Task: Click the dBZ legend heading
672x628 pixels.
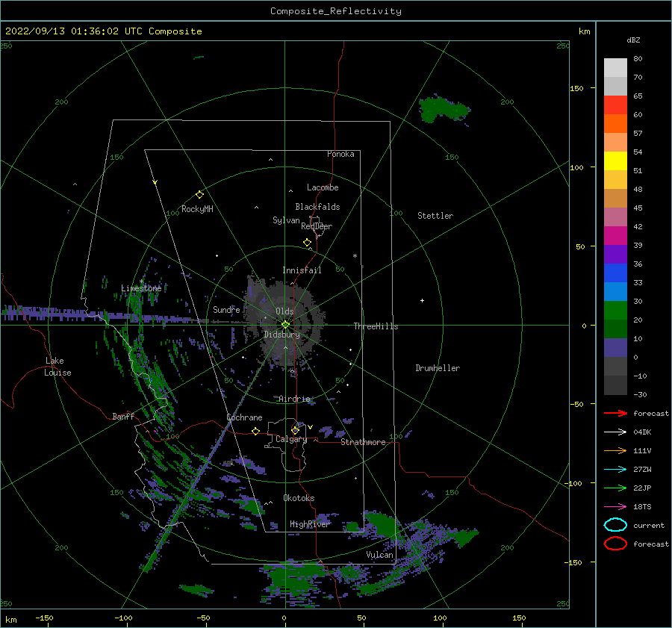Action: tap(633, 40)
